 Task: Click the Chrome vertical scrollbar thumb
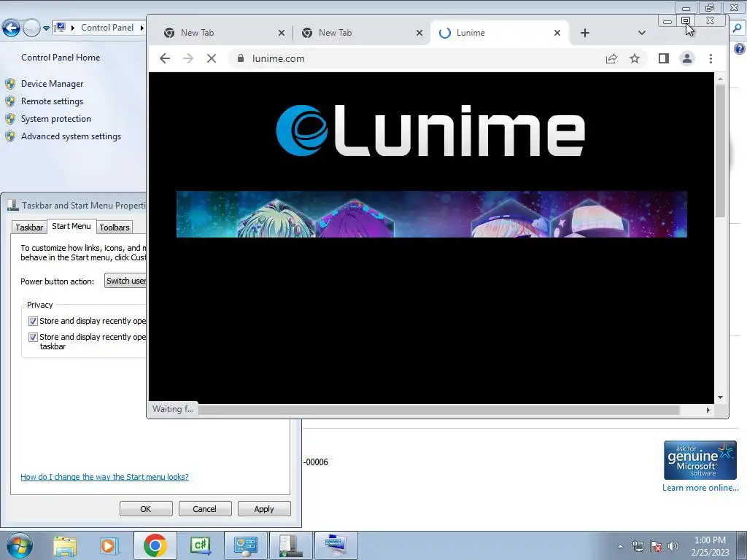720,151
